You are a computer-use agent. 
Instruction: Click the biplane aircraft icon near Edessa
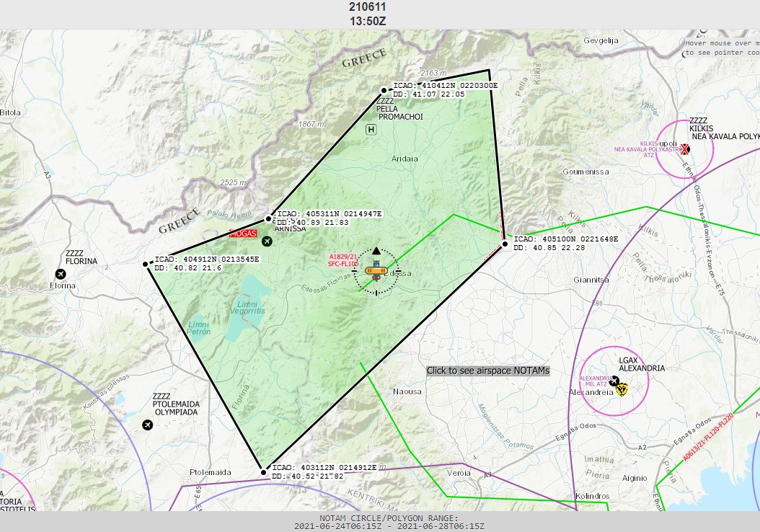point(375,271)
